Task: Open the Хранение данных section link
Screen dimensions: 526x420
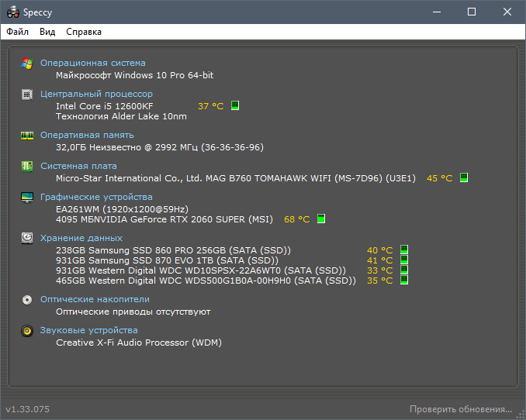Action: click(x=81, y=238)
